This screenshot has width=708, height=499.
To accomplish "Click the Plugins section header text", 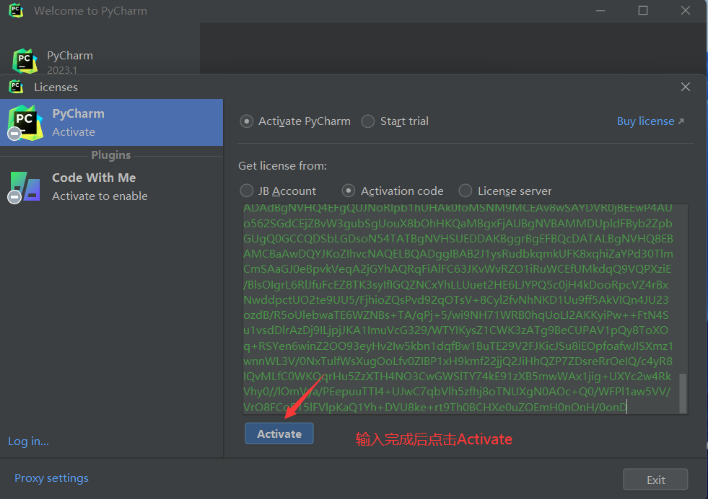I will (x=111, y=155).
